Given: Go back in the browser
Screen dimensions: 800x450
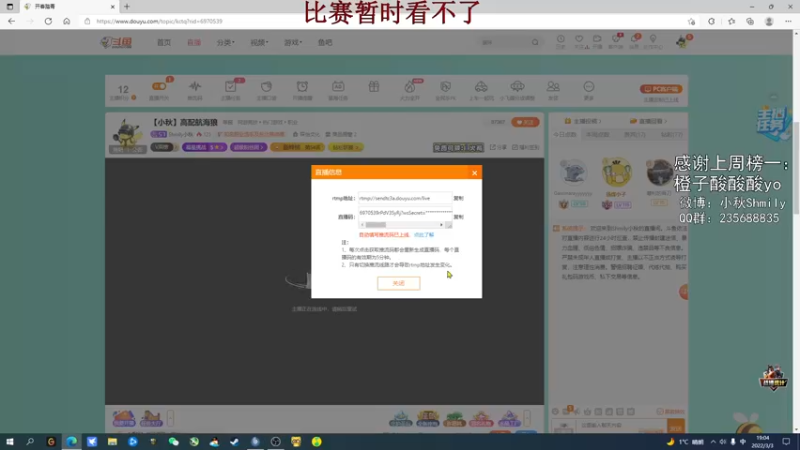Looking at the screenshot, I should (11, 21).
